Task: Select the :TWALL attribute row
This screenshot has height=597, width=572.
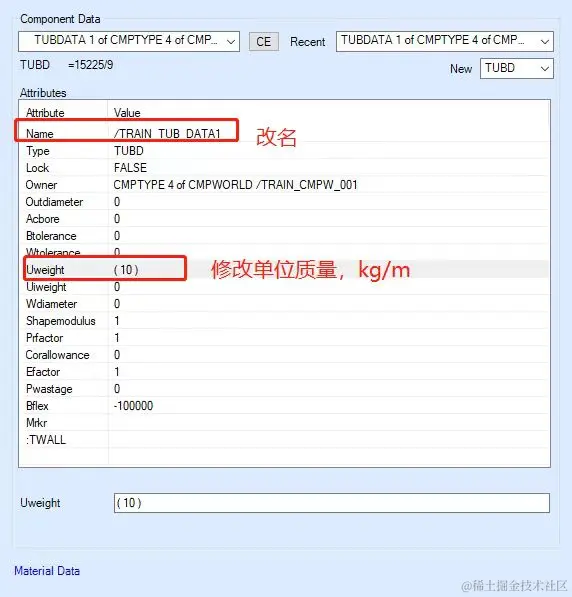Action: tap(284, 440)
